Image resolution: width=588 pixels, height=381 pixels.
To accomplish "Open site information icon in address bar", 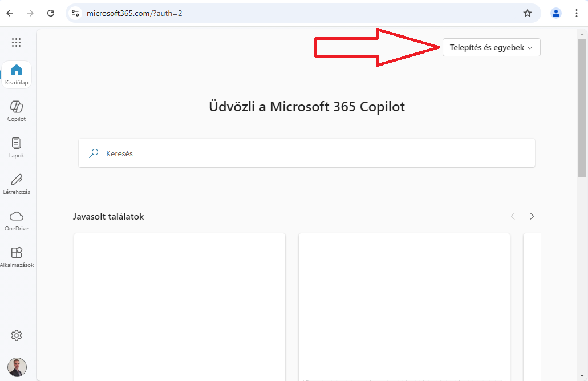I will click(x=75, y=13).
